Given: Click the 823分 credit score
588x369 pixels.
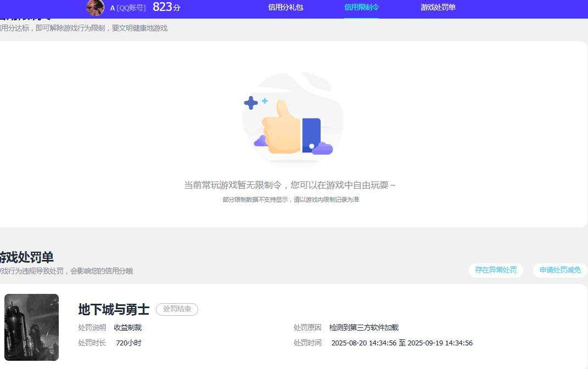Looking at the screenshot, I should (166, 7).
